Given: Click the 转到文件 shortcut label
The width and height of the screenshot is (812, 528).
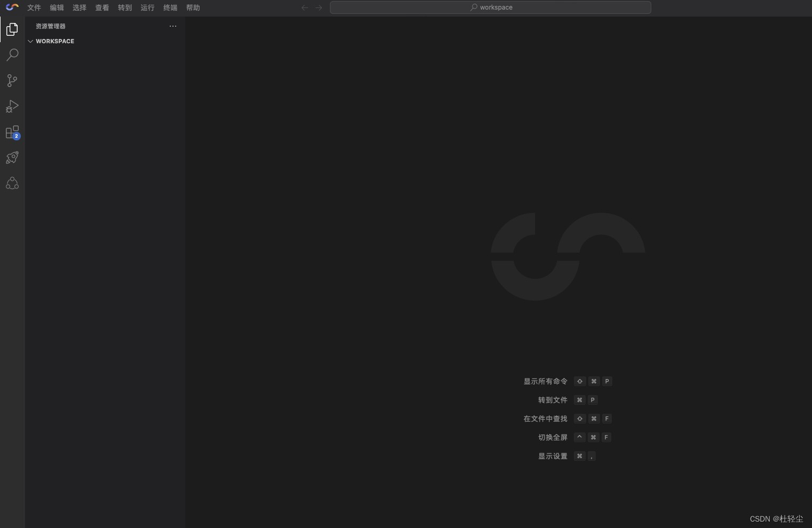Looking at the screenshot, I should pos(553,400).
